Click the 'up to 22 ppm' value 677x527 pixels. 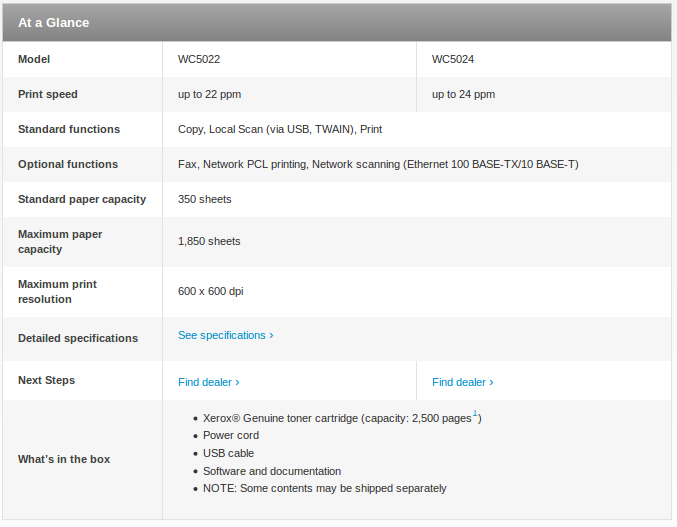[x=209, y=95]
